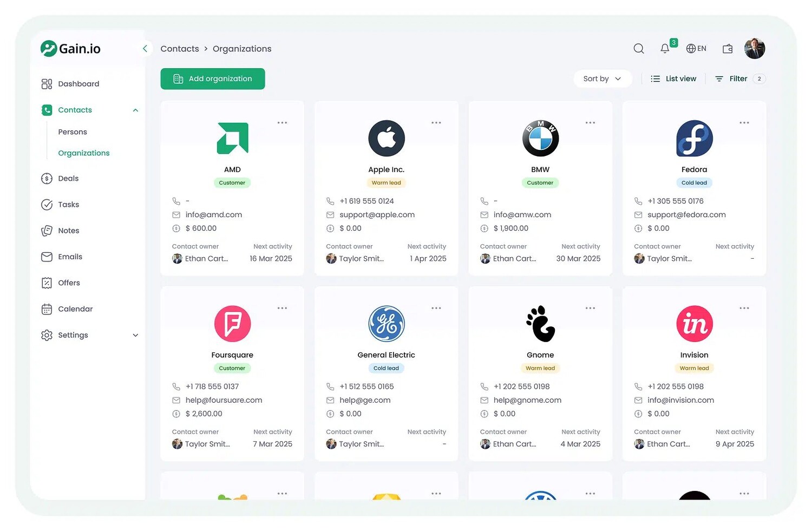Expand the Sort by dropdown
This screenshot has width=812, height=531.
pyautogui.click(x=602, y=79)
